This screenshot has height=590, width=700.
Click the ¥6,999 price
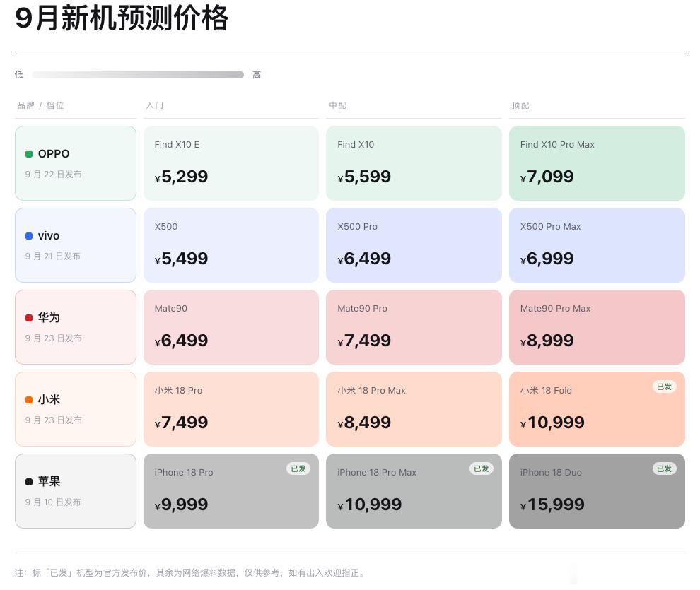point(547,259)
